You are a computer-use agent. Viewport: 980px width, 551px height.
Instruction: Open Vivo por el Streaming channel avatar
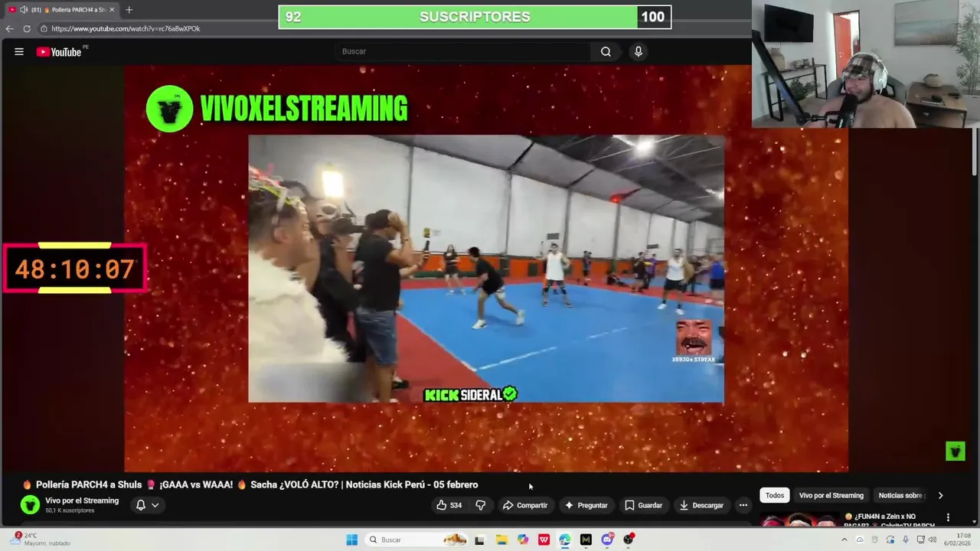[30, 504]
